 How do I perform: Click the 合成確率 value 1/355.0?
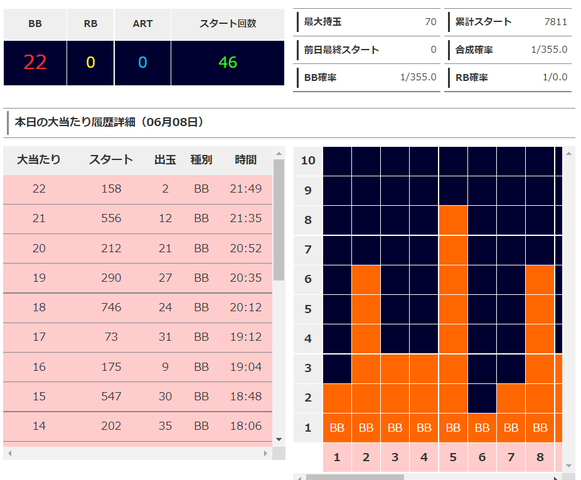tap(549, 50)
